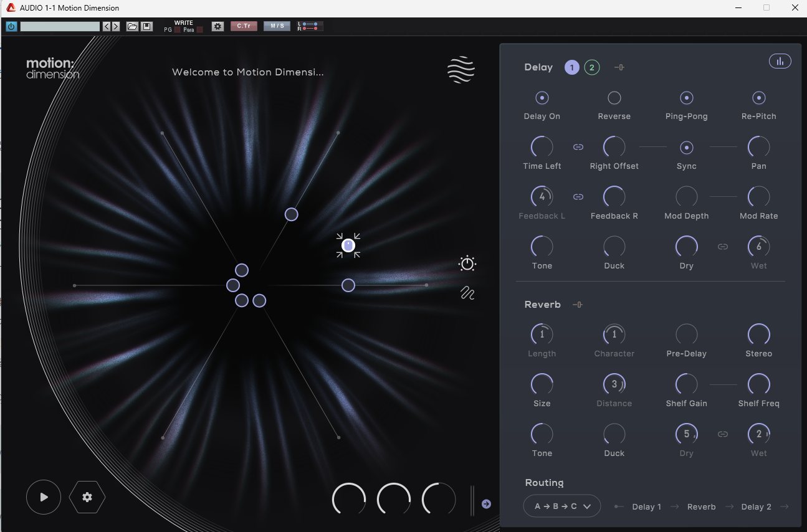The height and width of the screenshot is (532, 807).
Task: Toggle Delay Dry and Wet link icon
Action: coord(723,247)
